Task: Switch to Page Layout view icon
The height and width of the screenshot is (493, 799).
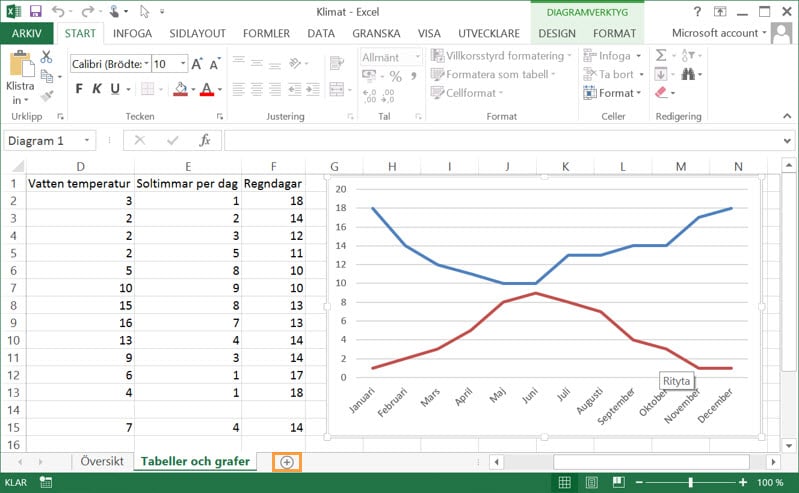Action: point(592,482)
